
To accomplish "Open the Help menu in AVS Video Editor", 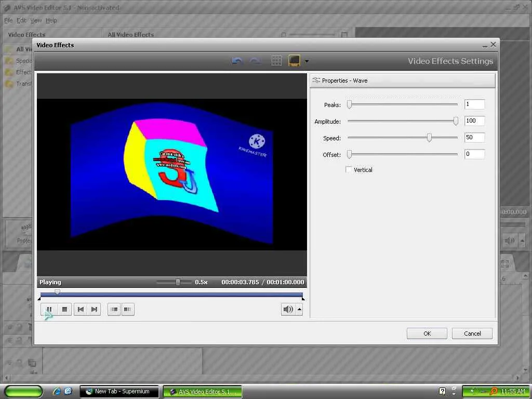I will point(51,20).
